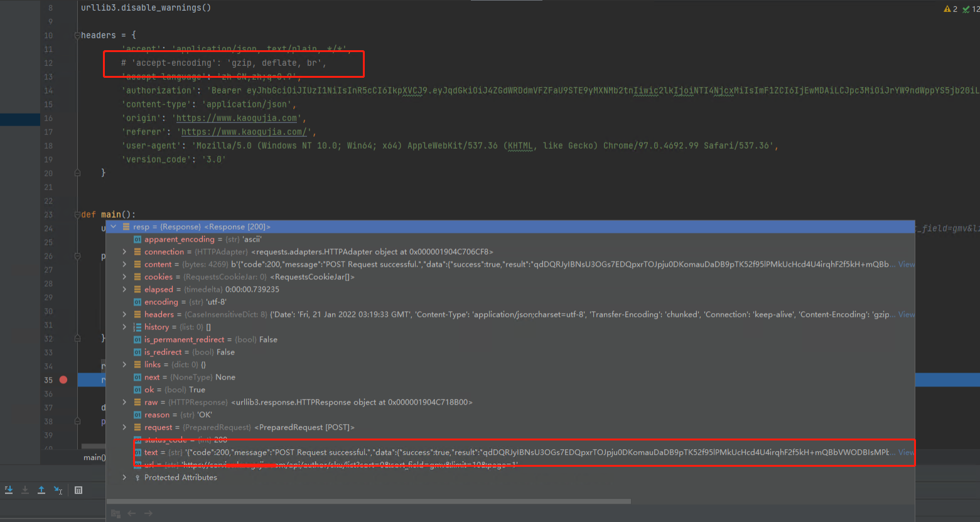Expand the links dict node
Image resolution: width=980 pixels, height=522 pixels.
[x=124, y=365]
